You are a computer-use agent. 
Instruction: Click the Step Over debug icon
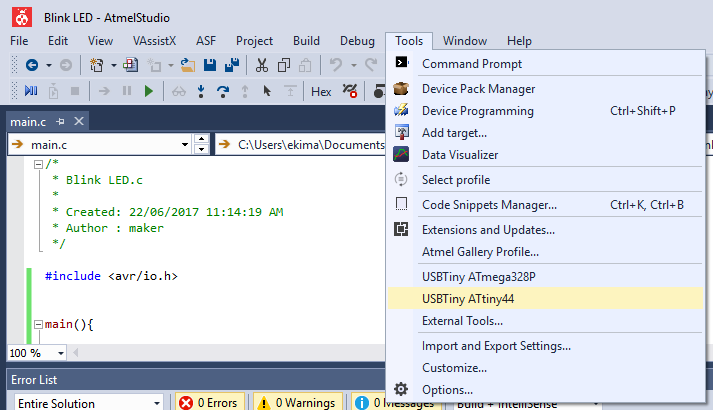tap(223, 91)
